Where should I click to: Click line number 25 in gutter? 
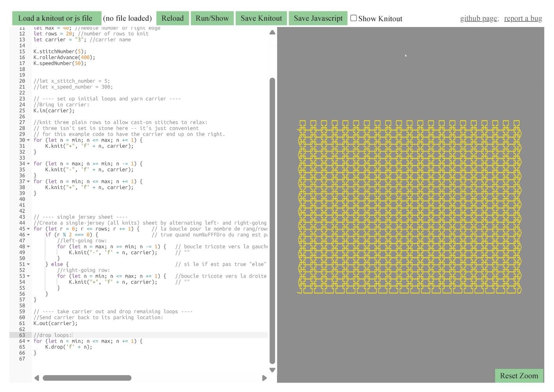tap(22, 111)
